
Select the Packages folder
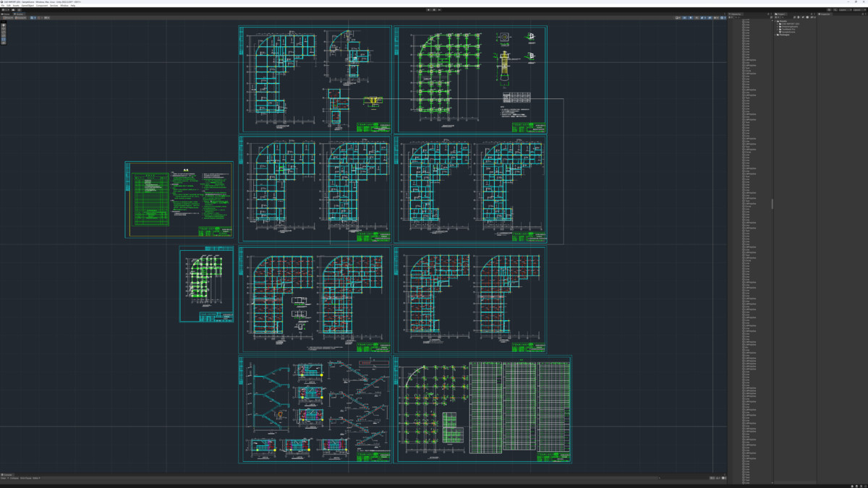pos(784,35)
